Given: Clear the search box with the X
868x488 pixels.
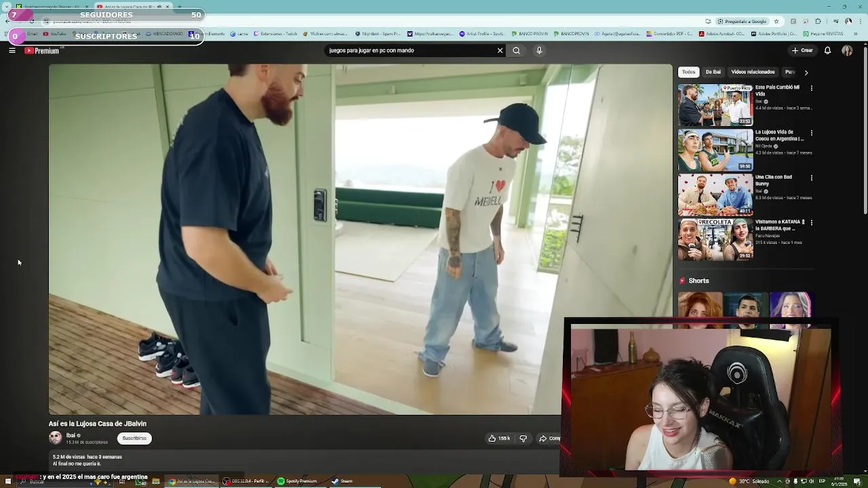Looking at the screenshot, I should (x=500, y=50).
